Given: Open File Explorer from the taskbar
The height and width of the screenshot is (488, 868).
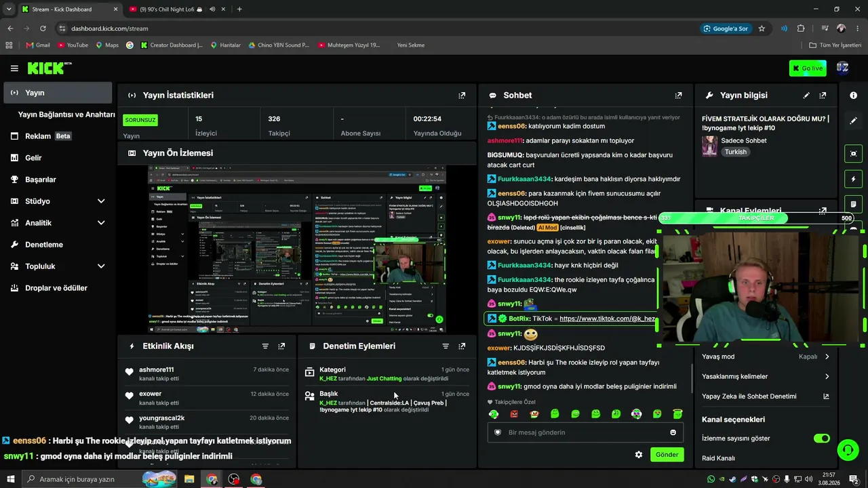Looking at the screenshot, I should [x=189, y=479].
